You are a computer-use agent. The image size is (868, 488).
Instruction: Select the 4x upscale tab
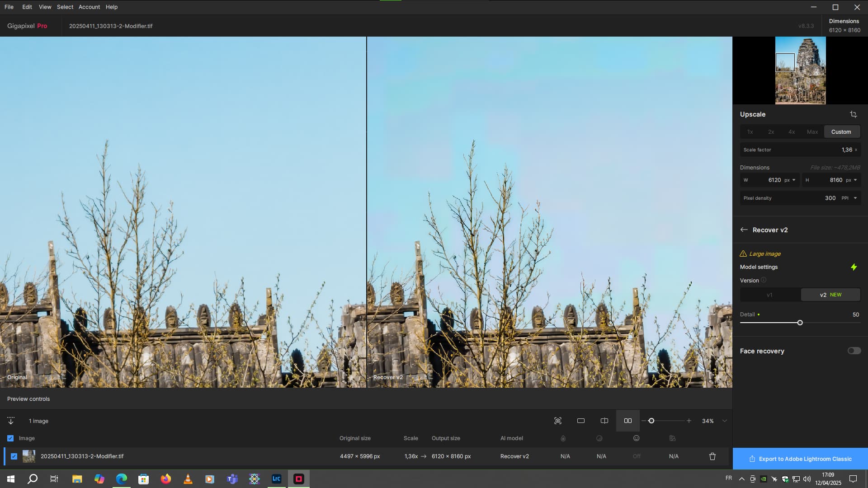tap(792, 132)
